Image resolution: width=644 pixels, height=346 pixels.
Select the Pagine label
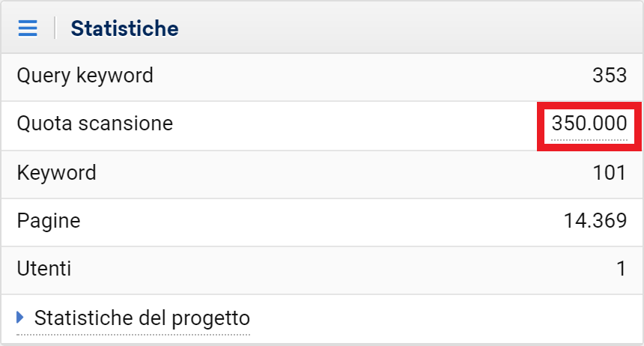pos(48,221)
